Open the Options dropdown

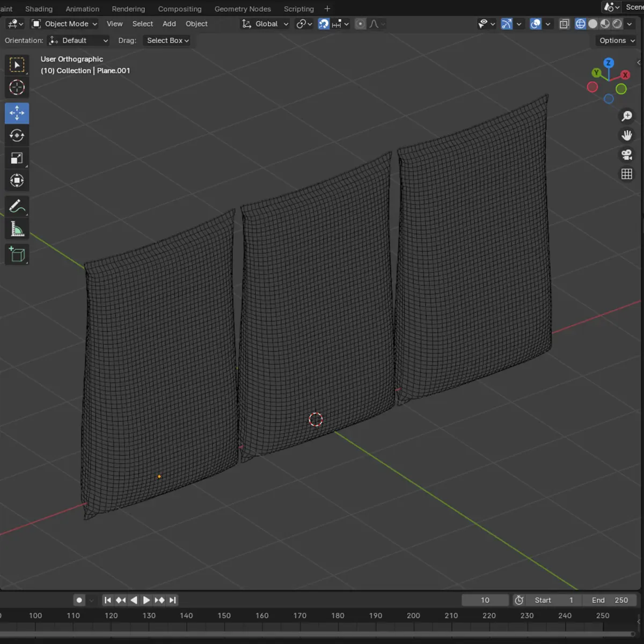pos(617,40)
